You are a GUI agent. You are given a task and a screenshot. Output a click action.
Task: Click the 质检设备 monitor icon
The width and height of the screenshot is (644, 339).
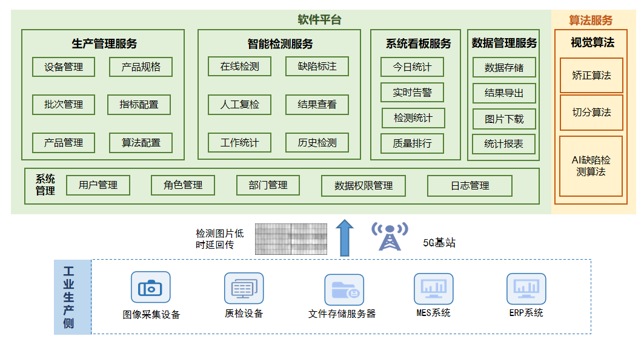(244, 288)
